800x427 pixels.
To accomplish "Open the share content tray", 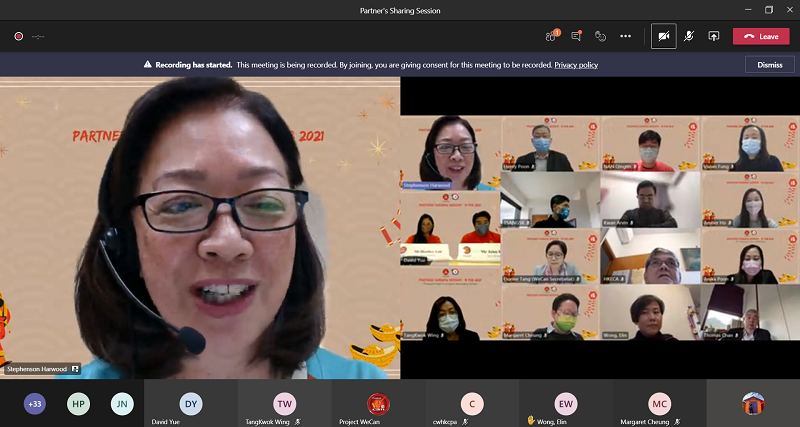I will (714, 36).
